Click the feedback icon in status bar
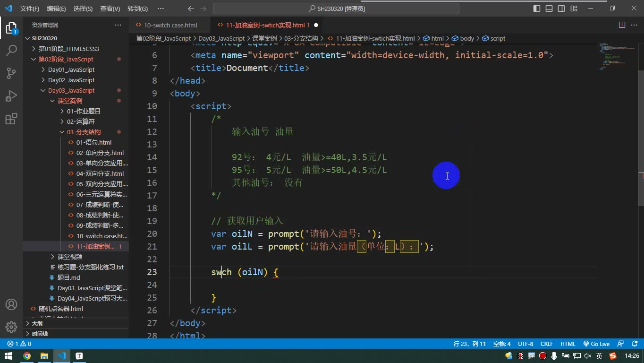 point(621,344)
